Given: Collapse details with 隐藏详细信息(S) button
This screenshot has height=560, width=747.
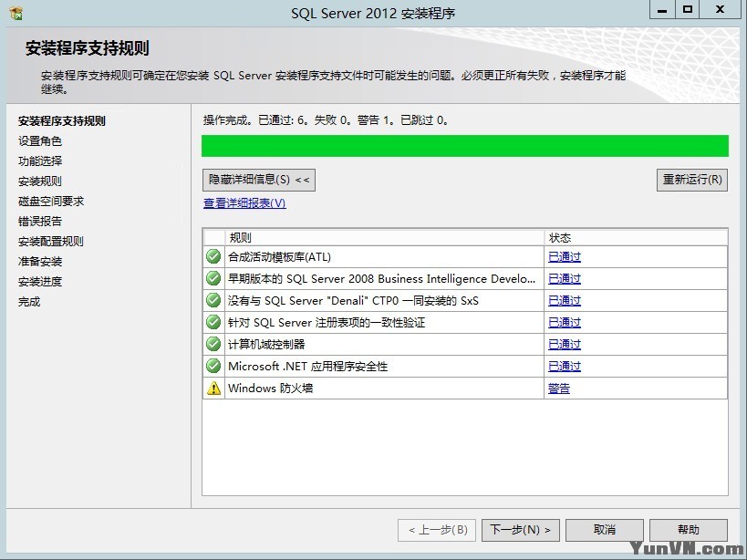Looking at the screenshot, I should (259, 180).
